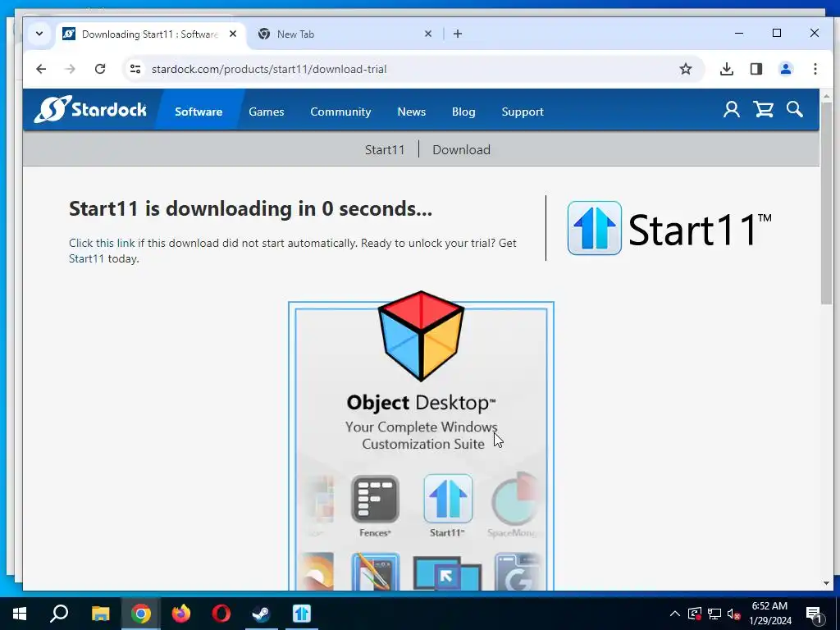Click the Download submenu link
840x630 pixels.
point(461,149)
